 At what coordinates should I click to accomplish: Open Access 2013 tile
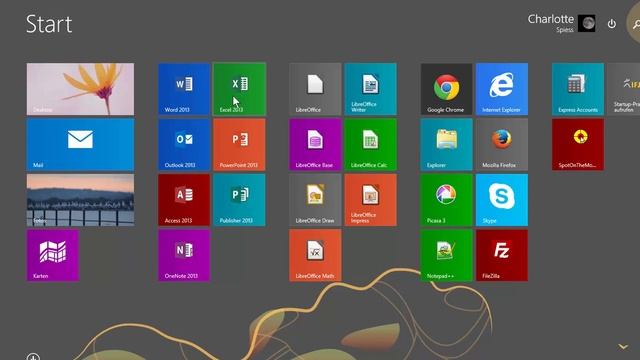click(x=184, y=200)
